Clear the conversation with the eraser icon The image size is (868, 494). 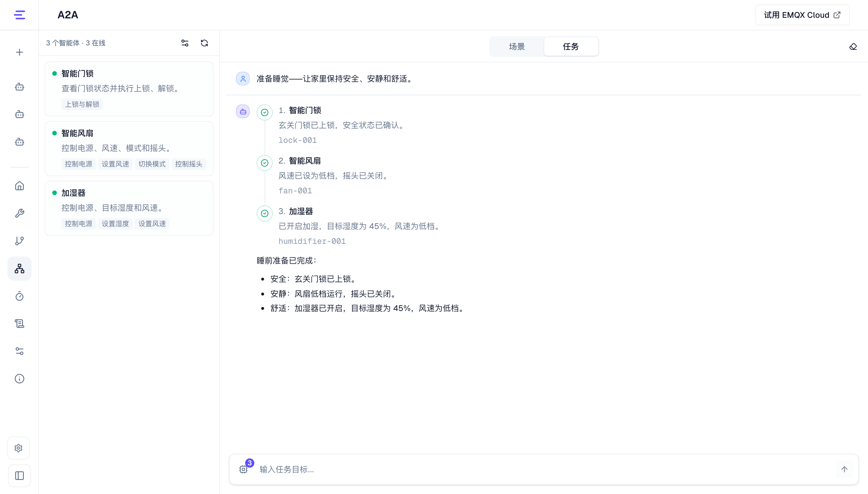(x=853, y=46)
